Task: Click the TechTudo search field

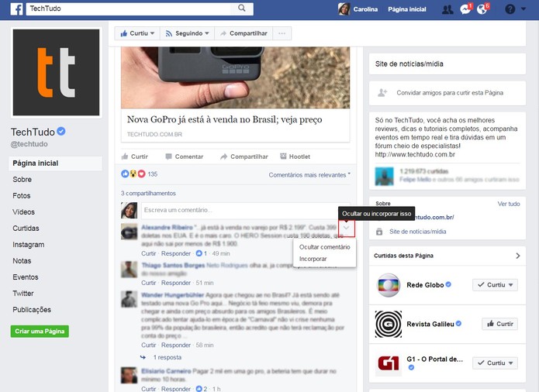Action: 129,9
